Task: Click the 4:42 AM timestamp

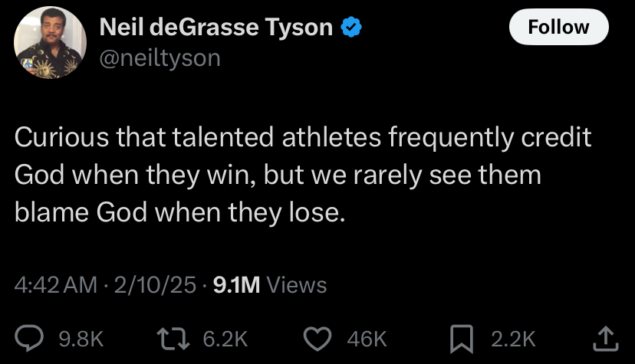Action: click(x=56, y=285)
